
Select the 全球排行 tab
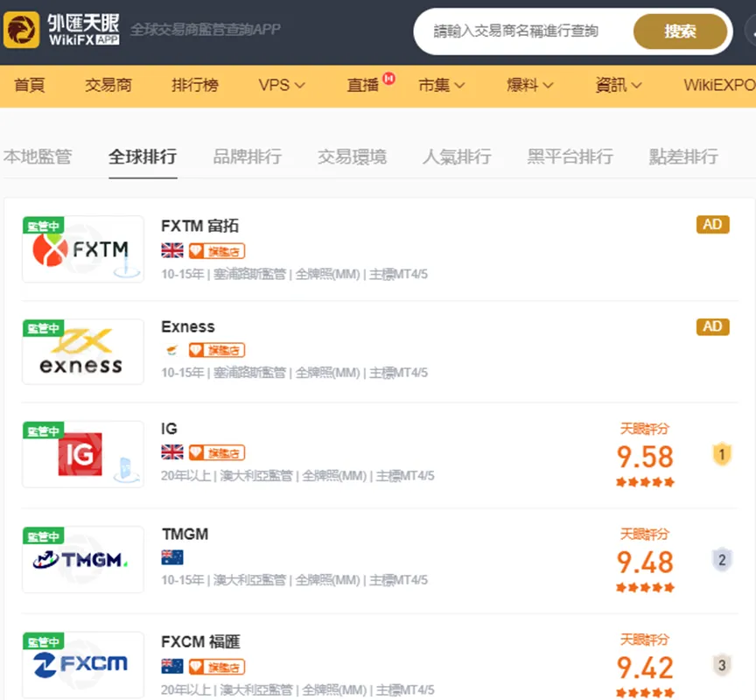(143, 157)
